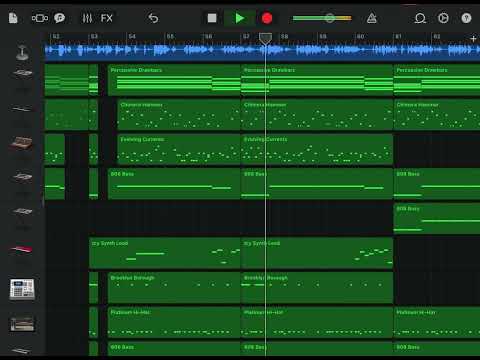Screen dimensions: 480x360
Task: Select the Icy Synth Lead region at bar 57
Action: pyautogui.click(x=317, y=254)
